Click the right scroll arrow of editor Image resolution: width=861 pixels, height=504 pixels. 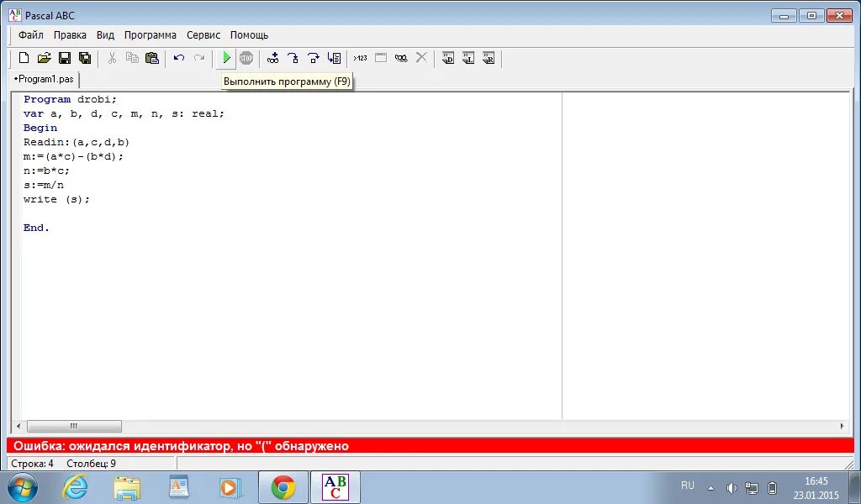click(842, 426)
